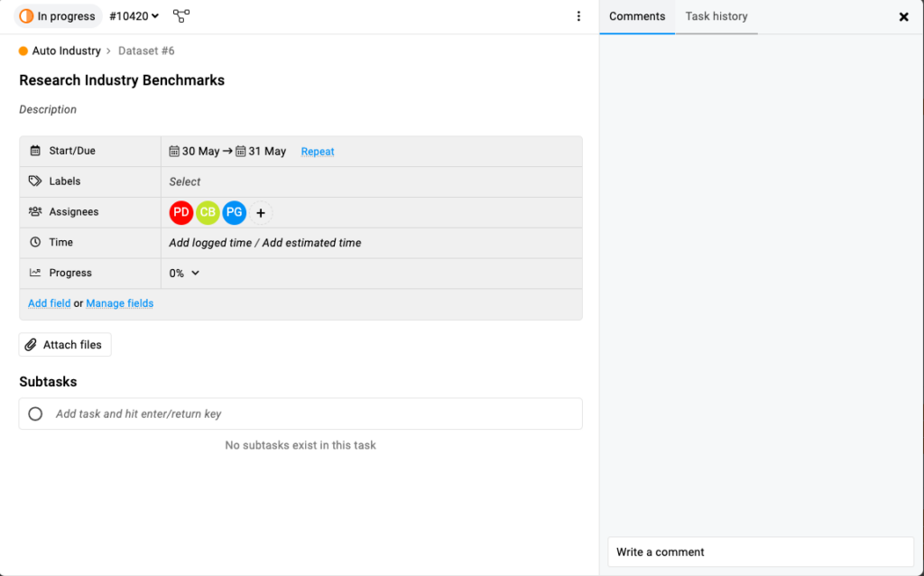
Task: Click the Add task subtask input field
Action: [x=300, y=413]
